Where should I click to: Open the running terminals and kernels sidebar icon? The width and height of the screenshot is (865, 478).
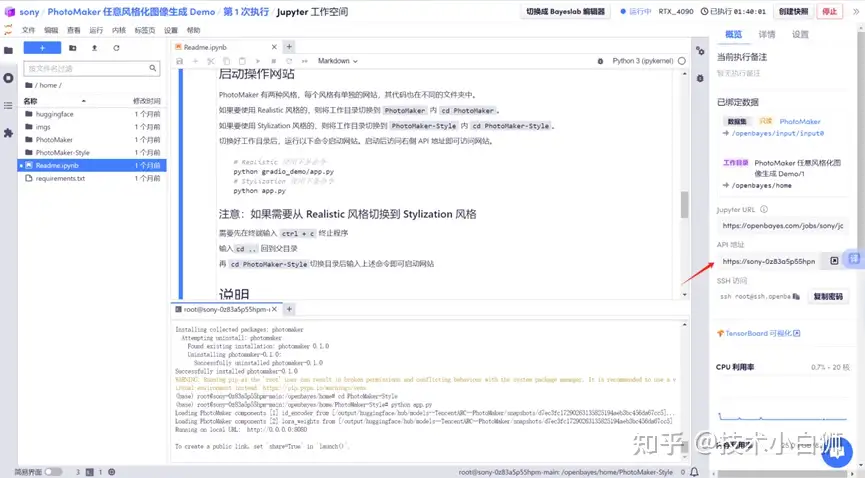8,78
